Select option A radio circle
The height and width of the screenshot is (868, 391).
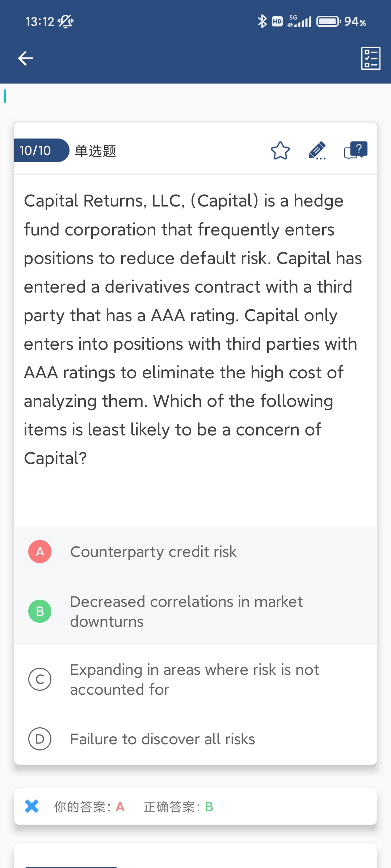tap(40, 552)
